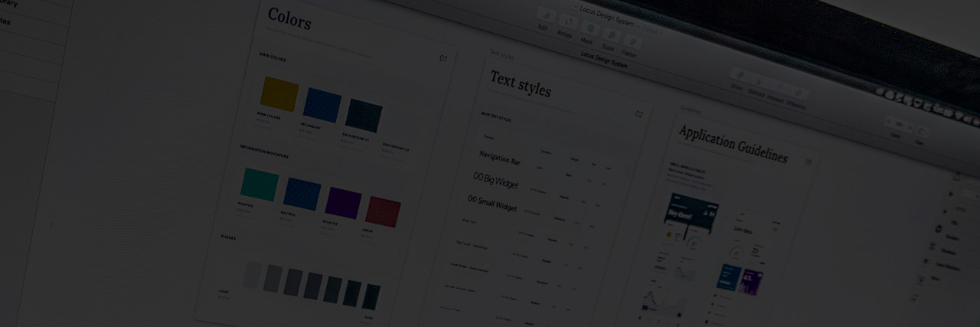
Task: Open the View toolbar button
Action: tap(923, 132)
